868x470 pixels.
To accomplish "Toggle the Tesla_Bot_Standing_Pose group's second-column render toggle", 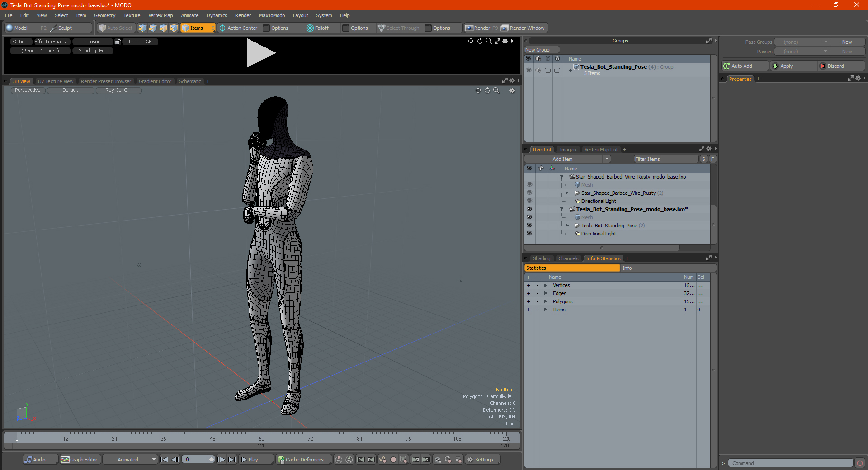I will [538, 70].
